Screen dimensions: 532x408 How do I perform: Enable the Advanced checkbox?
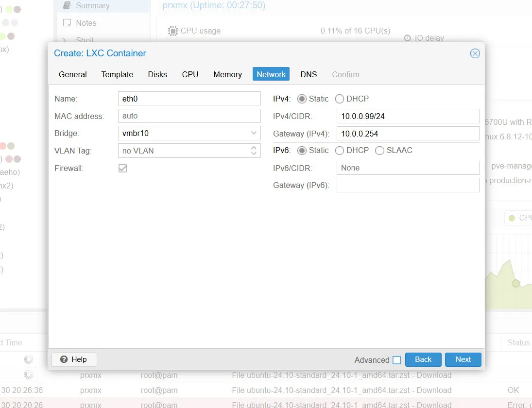396,360
